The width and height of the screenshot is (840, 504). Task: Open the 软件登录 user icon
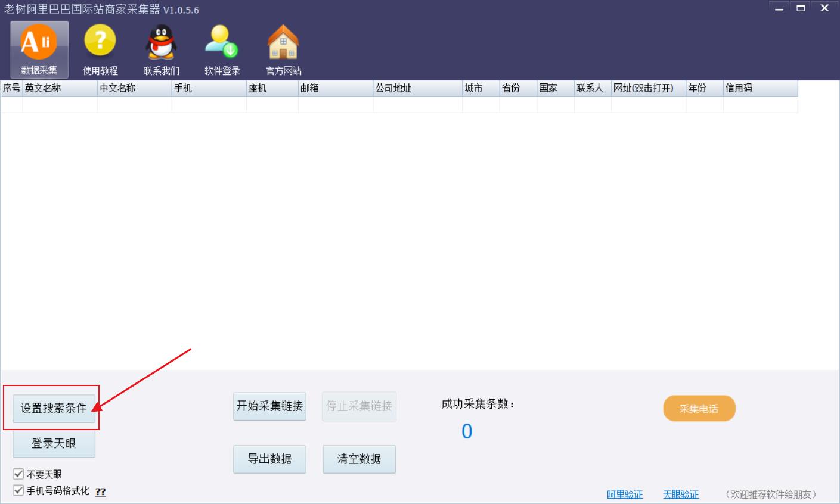coord(222,49)
